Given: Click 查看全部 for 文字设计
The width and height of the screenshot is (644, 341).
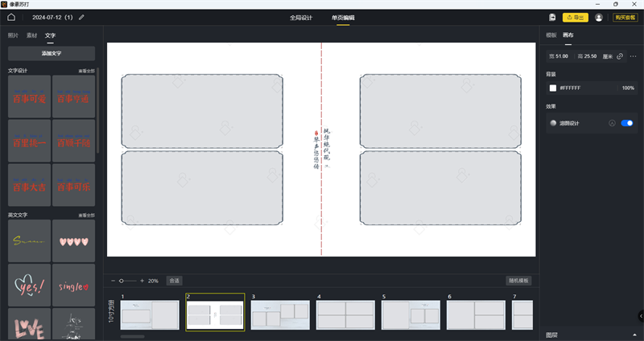Looking at the screenshot, I should [x=87, y=71].
